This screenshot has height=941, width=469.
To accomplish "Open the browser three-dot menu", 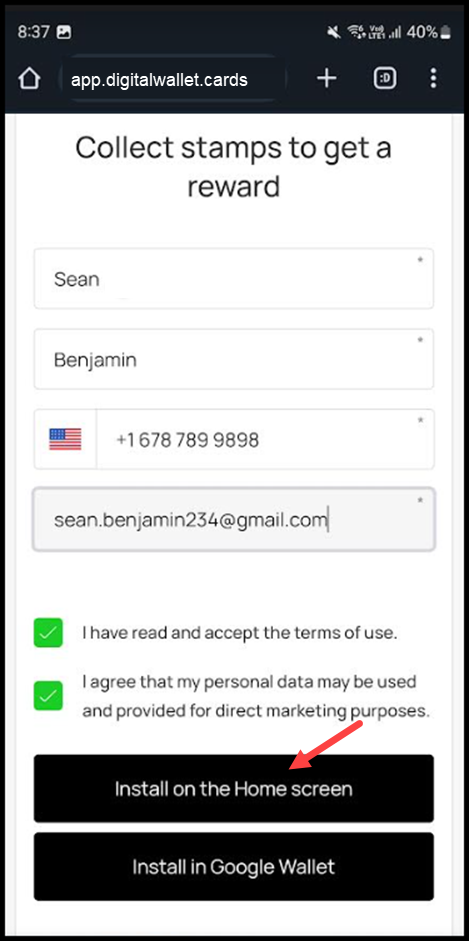I will click(433, 78).
